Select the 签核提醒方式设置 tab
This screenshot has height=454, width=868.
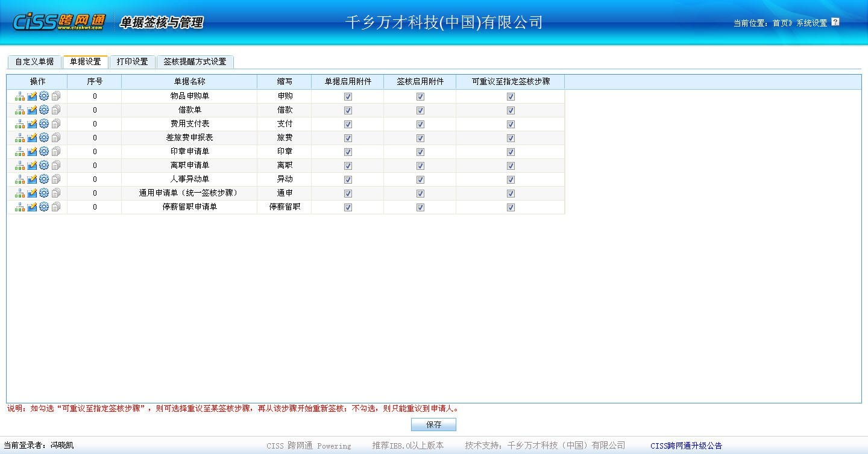coord(195,62)
